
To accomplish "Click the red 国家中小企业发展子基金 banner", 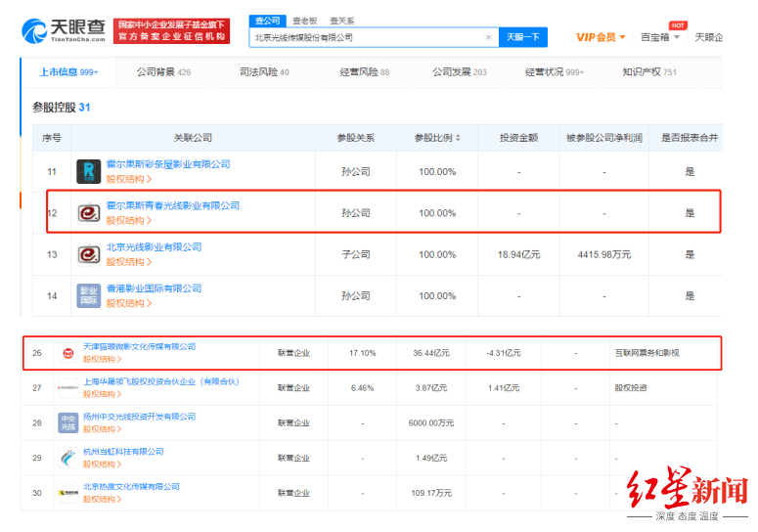I will [171, 31].
